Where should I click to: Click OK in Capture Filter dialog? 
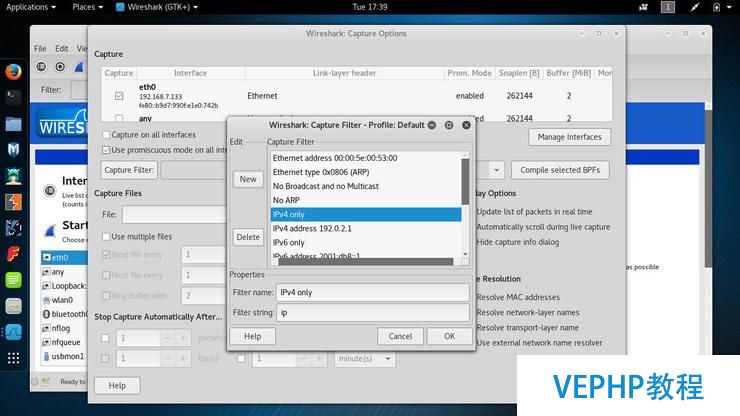[x=449, y=336]
